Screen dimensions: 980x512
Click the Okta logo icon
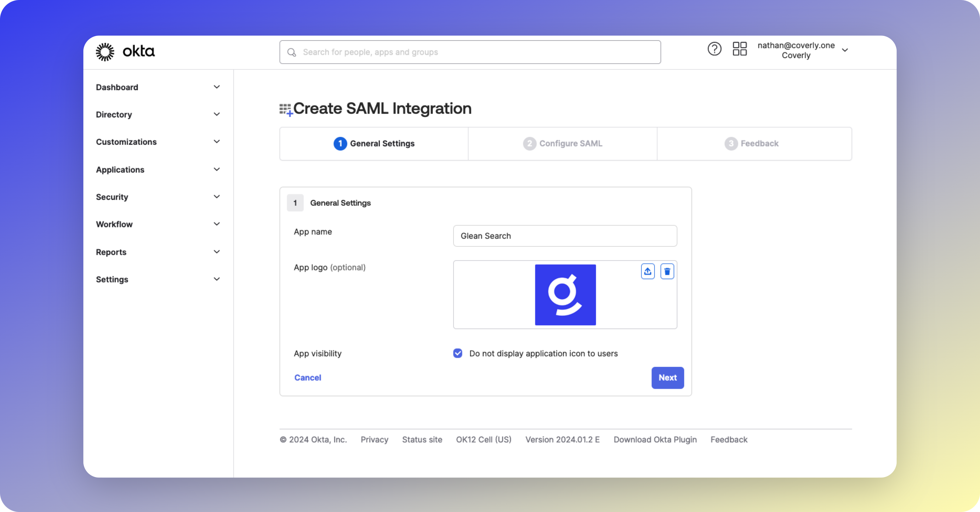105,52
